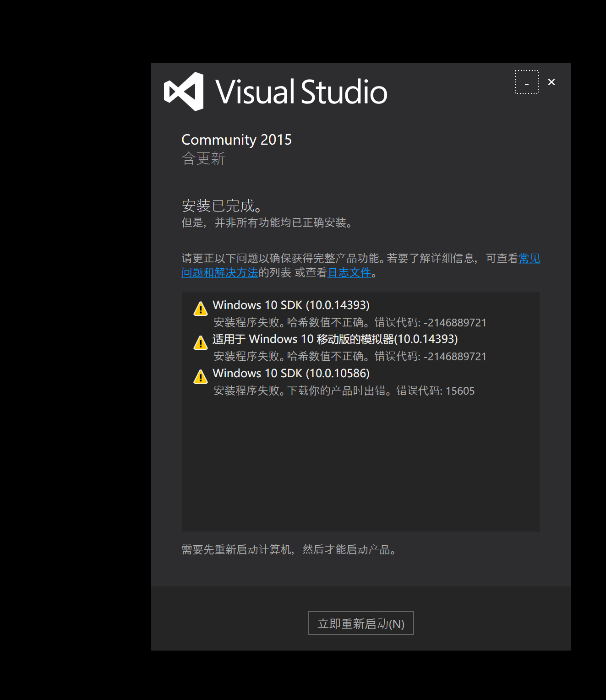Click the 立即重新启动(N) restart button
The image size is (606, 700).
361,623
